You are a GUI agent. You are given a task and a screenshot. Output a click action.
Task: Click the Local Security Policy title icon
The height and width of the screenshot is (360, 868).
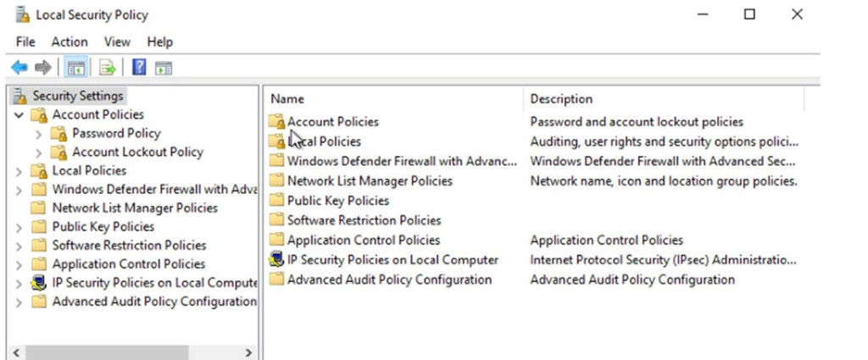tap(23, 14)
